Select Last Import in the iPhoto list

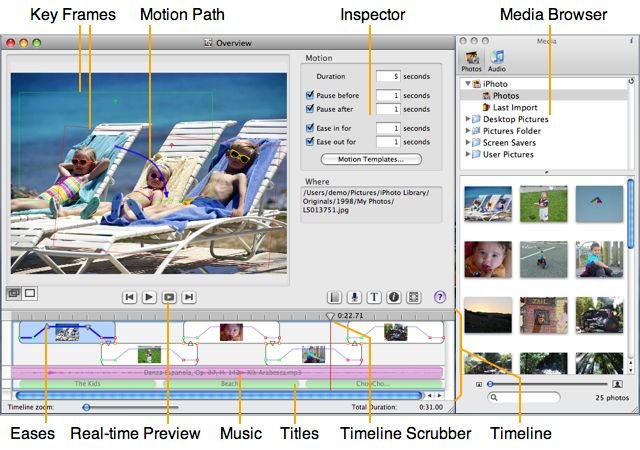point(515,107)
